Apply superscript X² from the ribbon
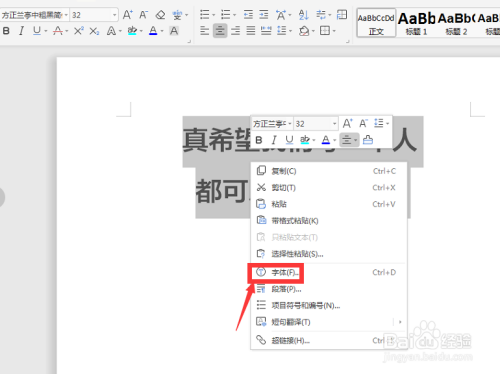This screenshot has height=374, width=500. click(79, 31)
